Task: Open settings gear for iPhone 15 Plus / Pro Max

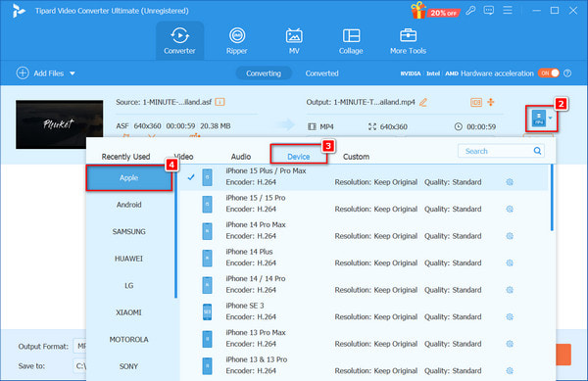Action: [510, 182]
